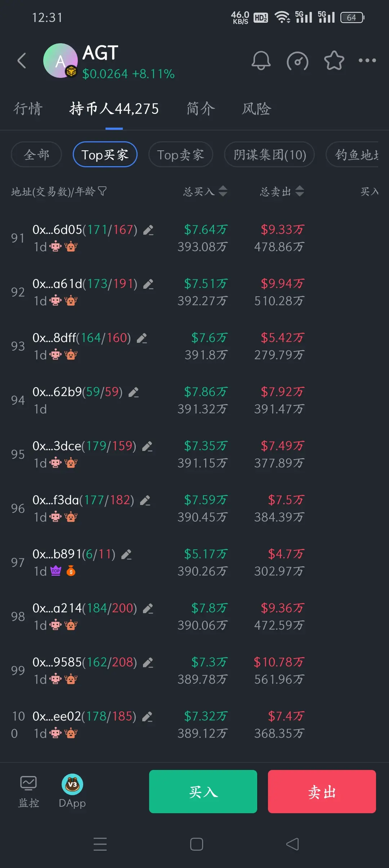Open price alert bell icon
389x868 pixels.
tap(261, 61)
